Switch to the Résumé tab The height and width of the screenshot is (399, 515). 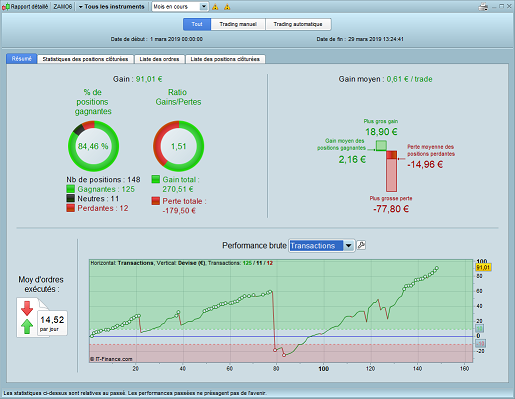point(22,59)
